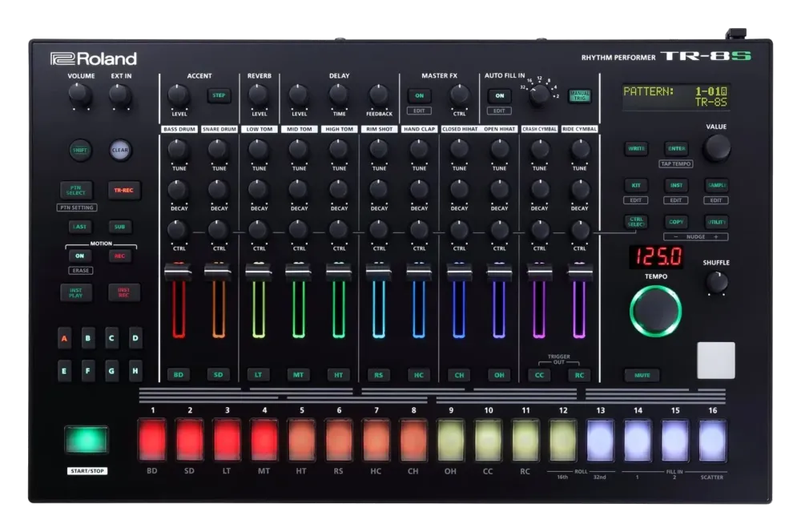801x532 pixels.
Task: Click the EXT IN knob
Action: click(119, 95)
